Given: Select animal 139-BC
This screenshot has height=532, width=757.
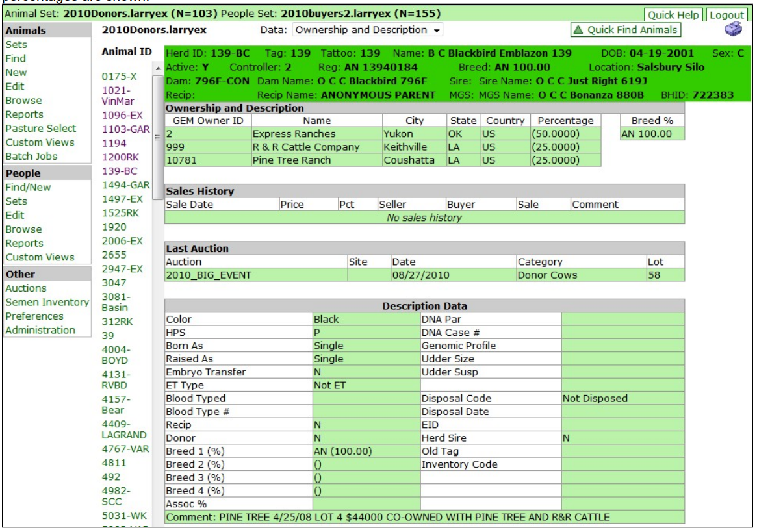Looking at the screenshot, I should point(120,171).
